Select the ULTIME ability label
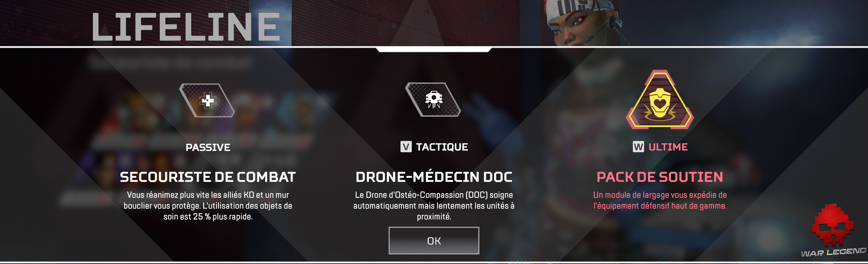 [x=668, y=147]
